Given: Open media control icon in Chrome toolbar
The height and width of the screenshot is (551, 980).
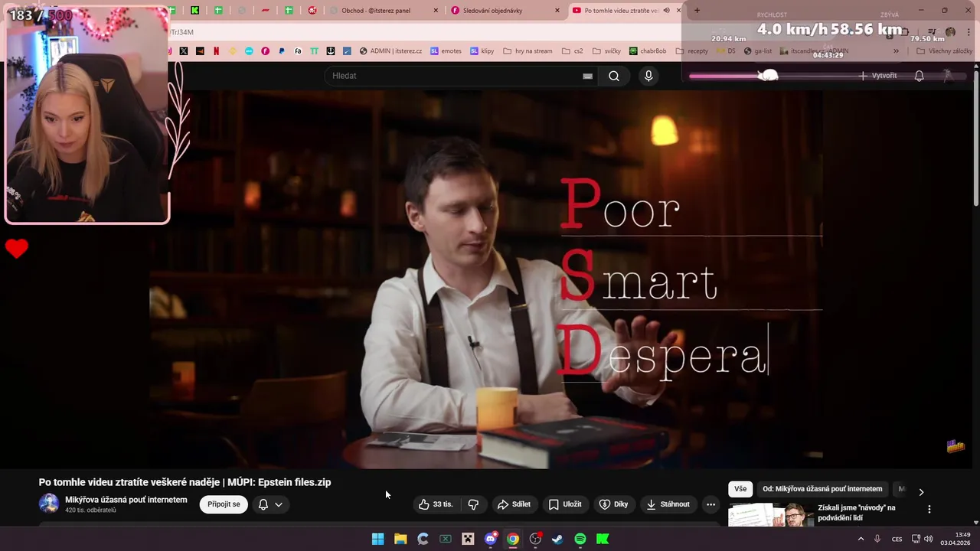Looking at the screenshot, I should pos(932,31).
